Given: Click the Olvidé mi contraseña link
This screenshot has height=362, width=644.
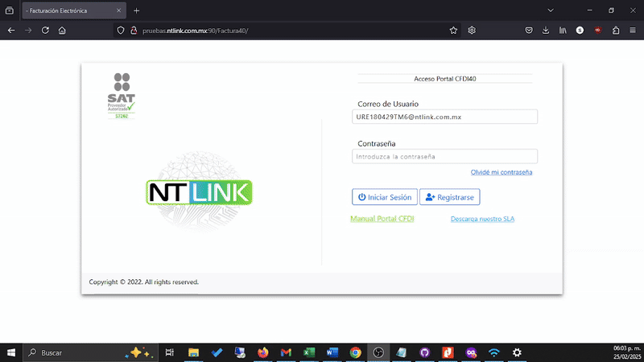Looking at the screenshot, I should tap(502, 172).
